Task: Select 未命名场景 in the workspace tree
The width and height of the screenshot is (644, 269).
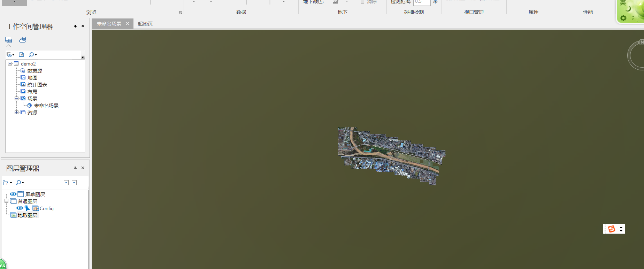Action: (x=46, y=106)
